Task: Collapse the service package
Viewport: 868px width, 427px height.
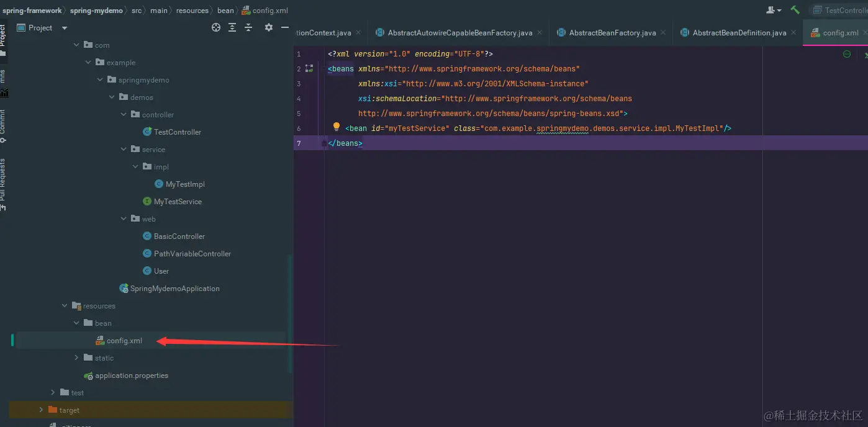Action: click(124, 150)
